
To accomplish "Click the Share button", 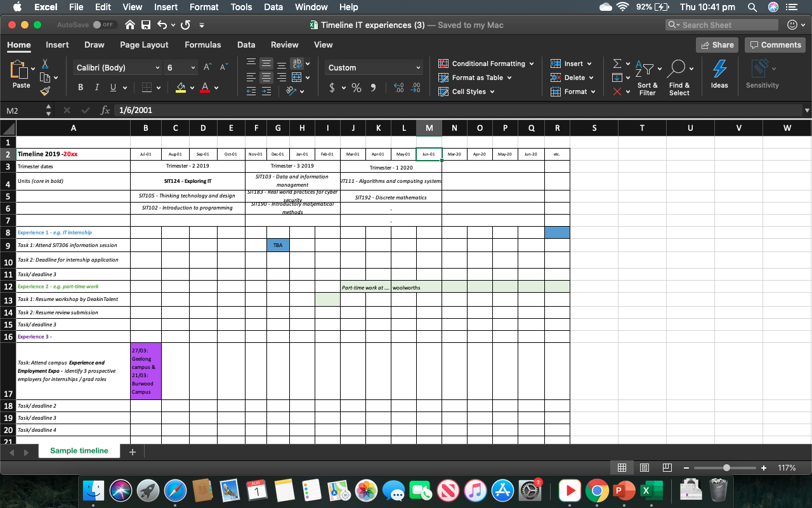I will tap(717, 44).
